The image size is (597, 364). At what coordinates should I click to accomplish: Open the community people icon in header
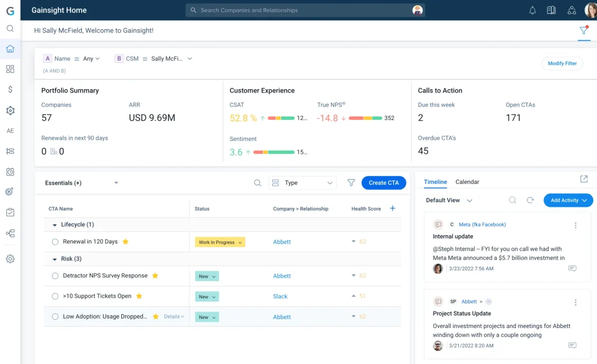tap(571, 10)
